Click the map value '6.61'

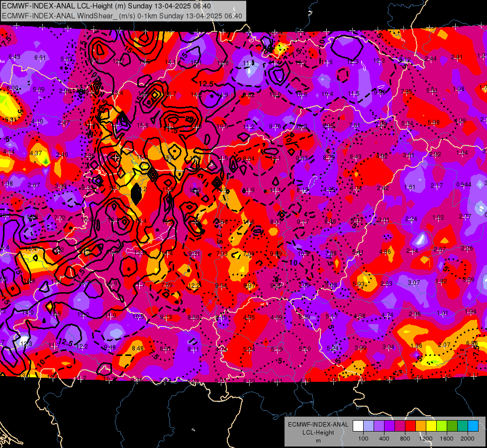[40, 58]
